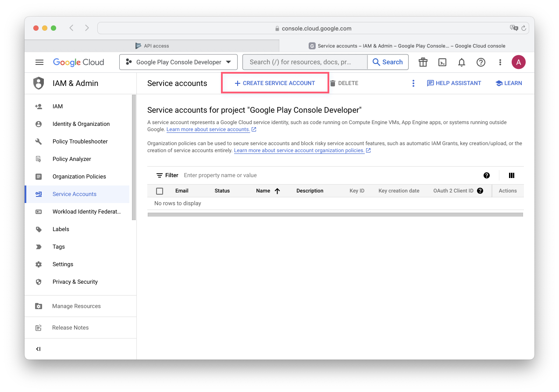Screen dimensions: 559x392
Task: Follow 'Learn more about service accounts' link
Action: click(208, 129)
